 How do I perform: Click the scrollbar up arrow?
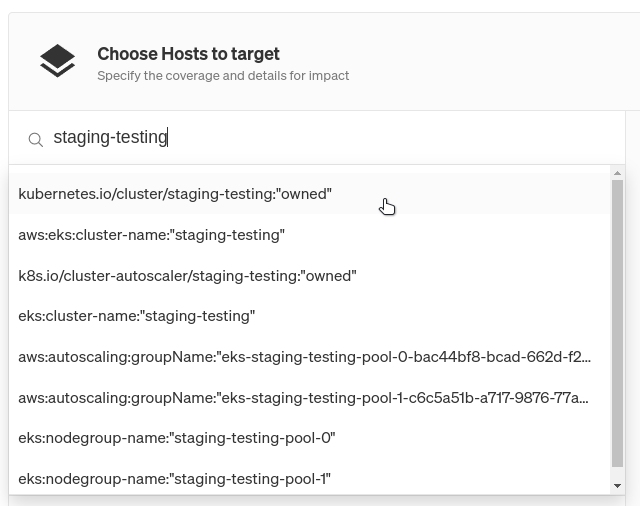pos(618,173)
